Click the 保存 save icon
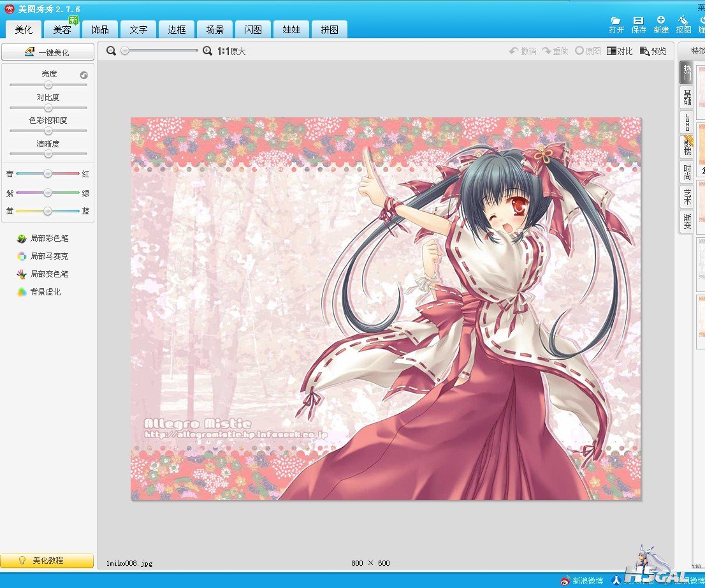The image size is (705, 588). click(638, 25)
